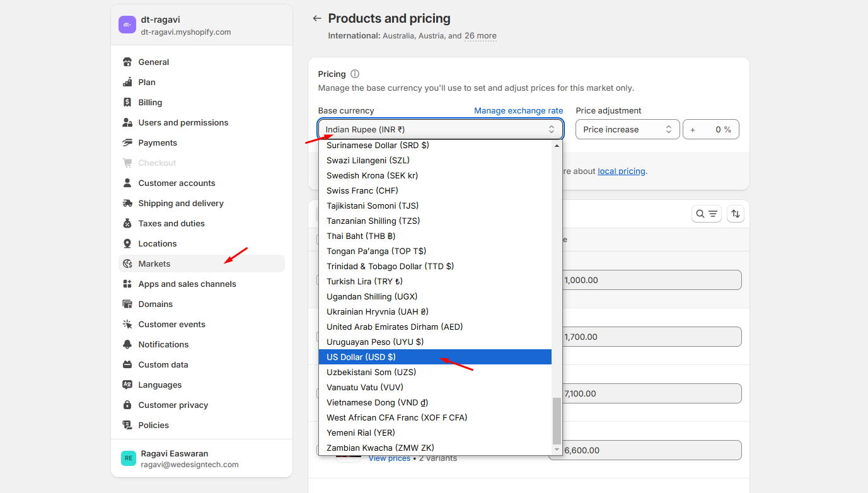This screenshot has height=493, width=868.
Task: Click the dt-ragavi store avatar
Action: point(127,25)
